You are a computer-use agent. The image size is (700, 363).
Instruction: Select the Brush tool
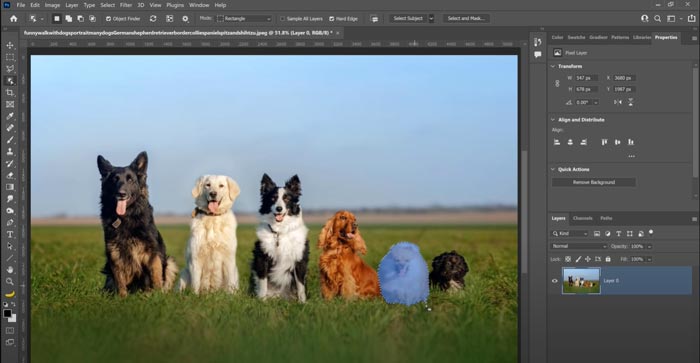(x=10, y=140)
